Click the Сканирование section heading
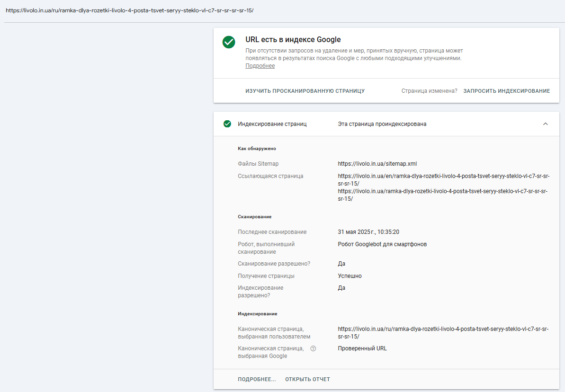Viewport: 565px width, 392px height. (x=255, y=216)
